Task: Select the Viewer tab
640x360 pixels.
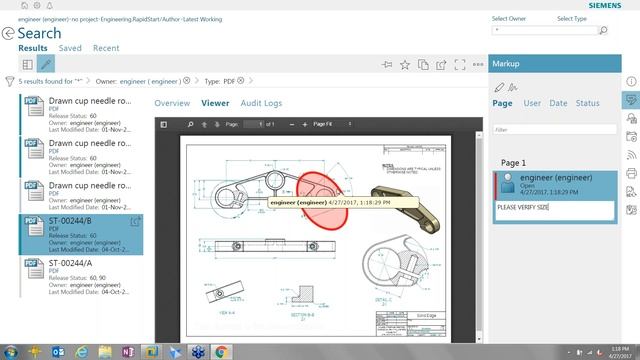Action: pos(215,103)
